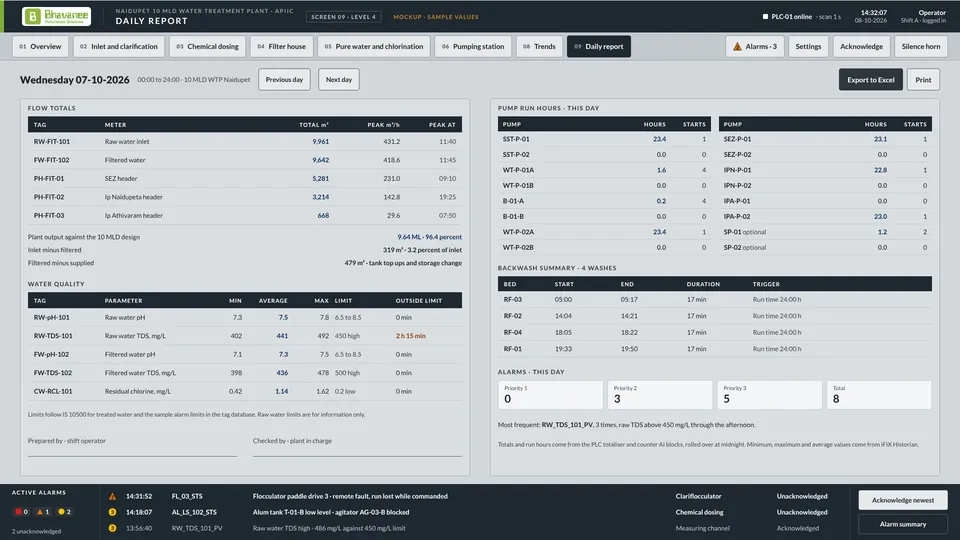This screenshot has width=960, height=540.
Task: Click IPA-P-02 pump label
Action: (x=737, y=216)
